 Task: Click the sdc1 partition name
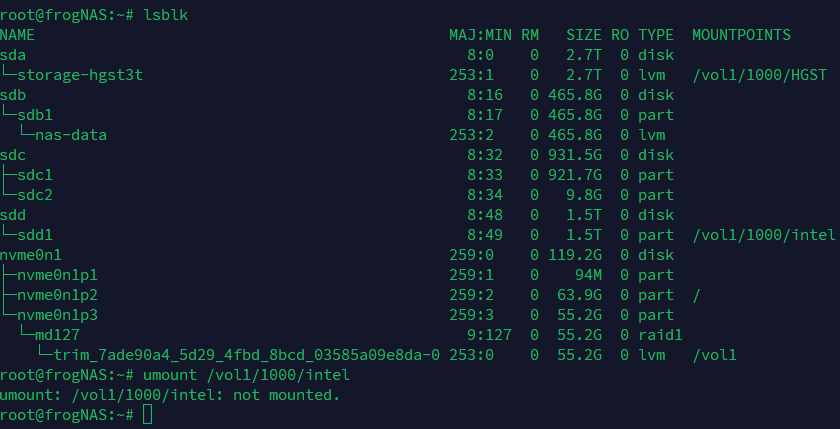point(35,175)
